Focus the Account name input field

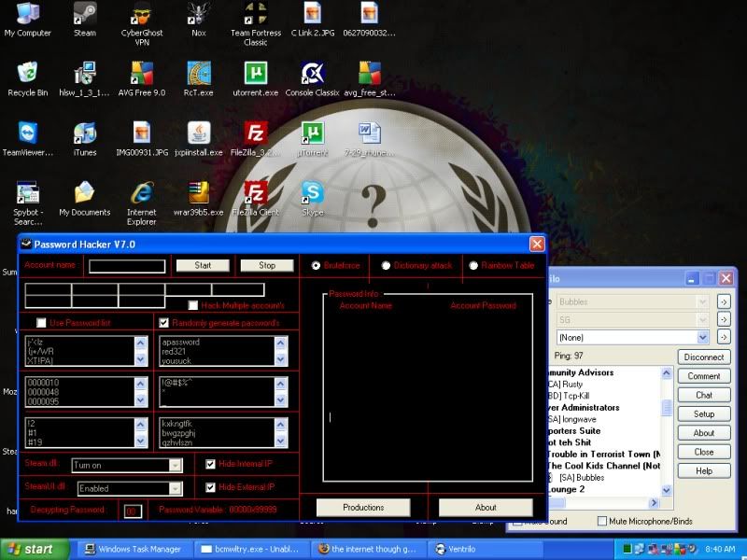point(127,266)
